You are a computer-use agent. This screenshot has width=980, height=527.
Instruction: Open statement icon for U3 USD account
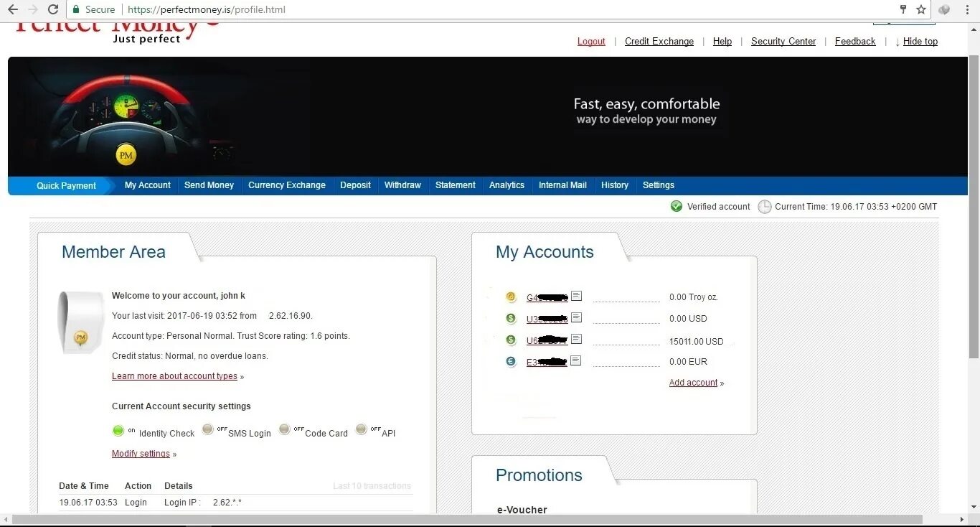tap(576, 317)
